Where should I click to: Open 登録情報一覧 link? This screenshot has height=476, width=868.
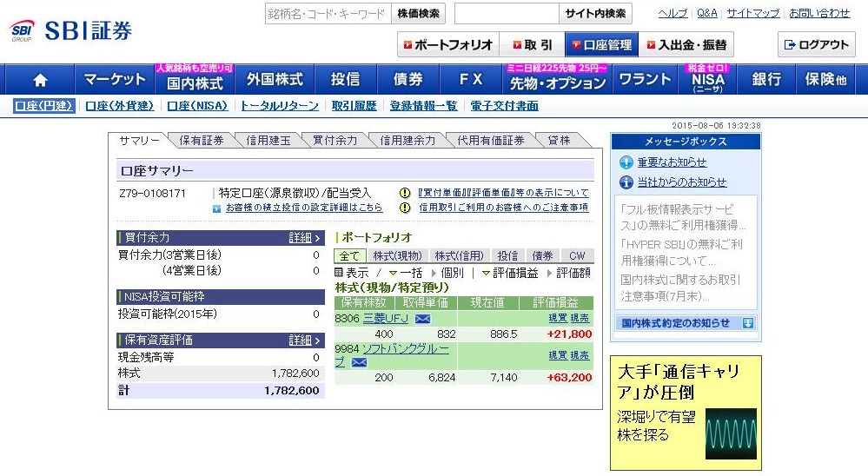[x=423, y=106]
